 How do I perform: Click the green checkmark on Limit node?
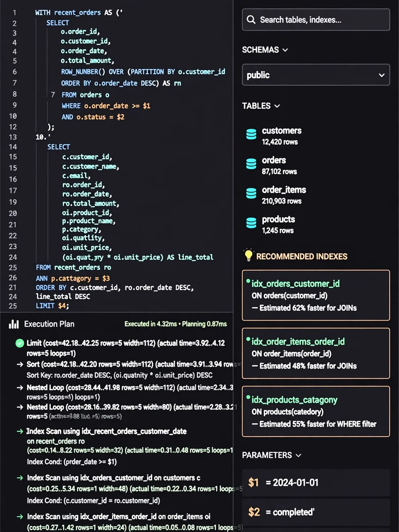coord(20,343)
